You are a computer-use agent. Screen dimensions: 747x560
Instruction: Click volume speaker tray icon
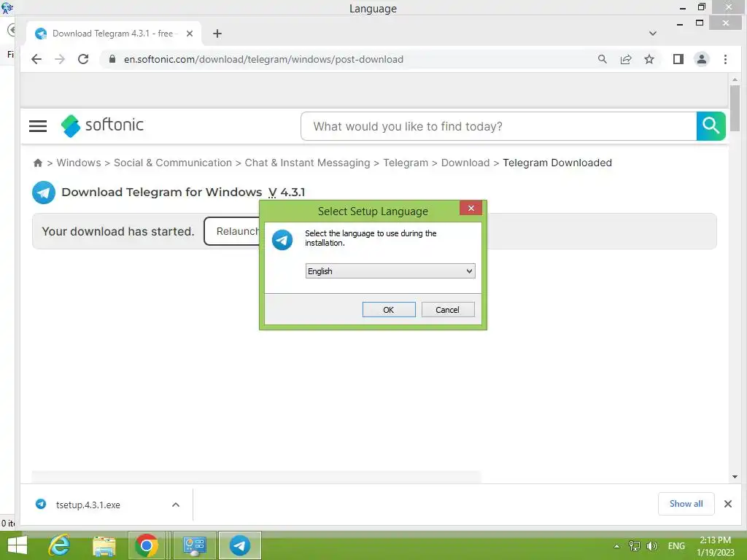(651, 546)
